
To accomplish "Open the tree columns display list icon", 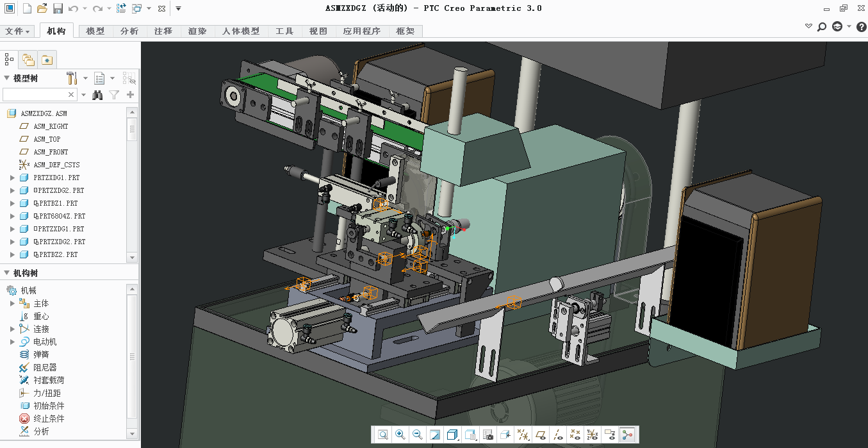I will [100, 78].
